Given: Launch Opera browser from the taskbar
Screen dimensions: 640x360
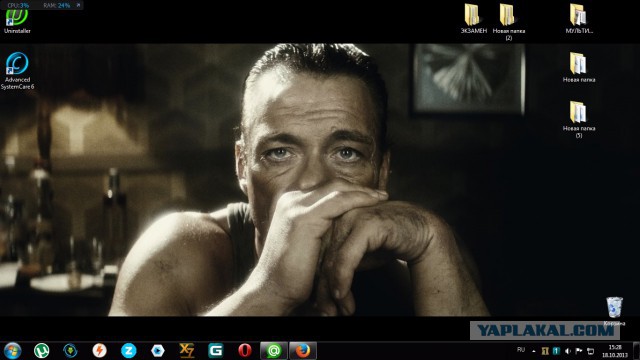Looking at the screenshot, I should [x=244, y=351].
